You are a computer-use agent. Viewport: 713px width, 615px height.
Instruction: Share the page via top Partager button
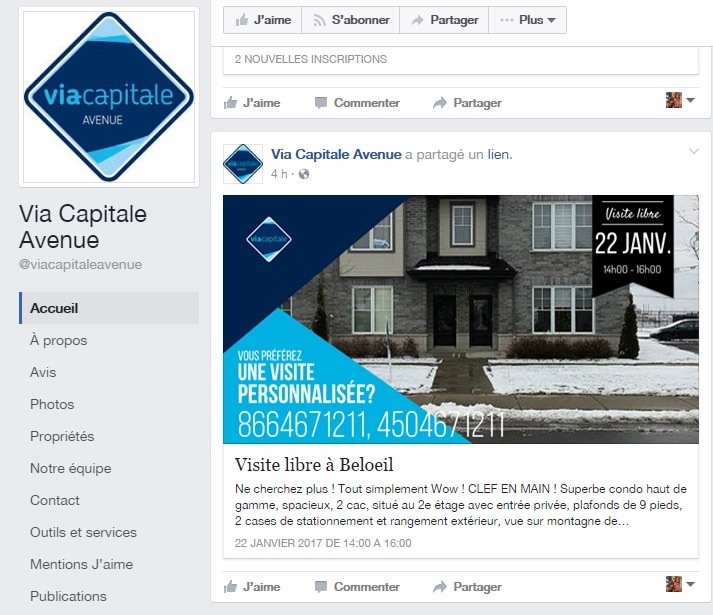click(x=444, y=20)
